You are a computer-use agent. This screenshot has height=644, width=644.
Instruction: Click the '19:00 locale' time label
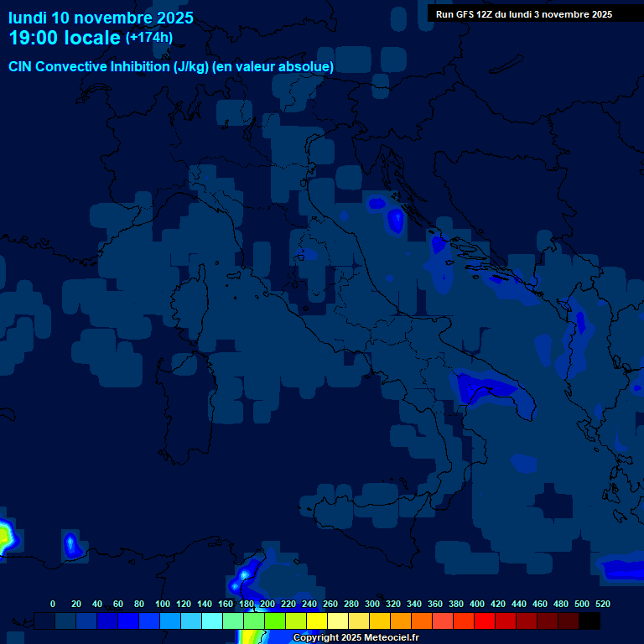pos(65,39)
